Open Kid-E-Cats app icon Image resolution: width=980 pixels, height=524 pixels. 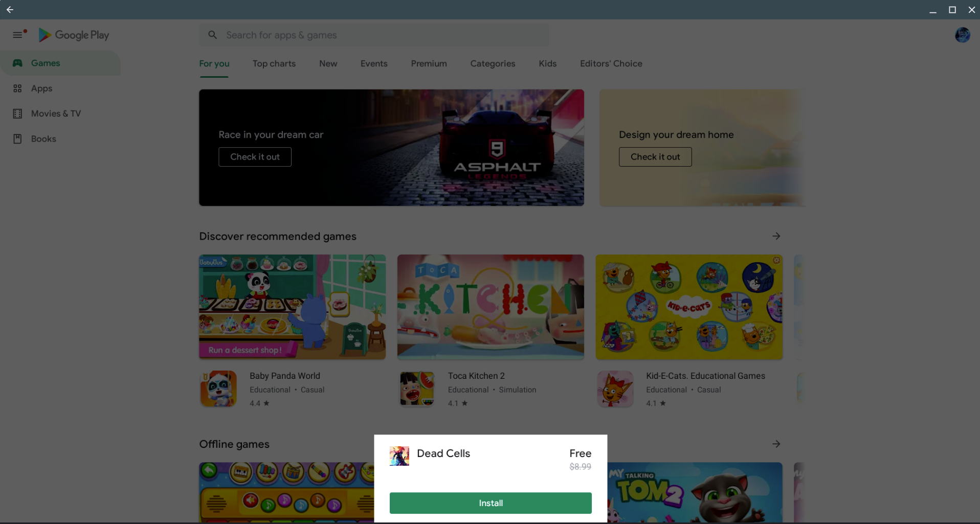(x=615, y=389)
